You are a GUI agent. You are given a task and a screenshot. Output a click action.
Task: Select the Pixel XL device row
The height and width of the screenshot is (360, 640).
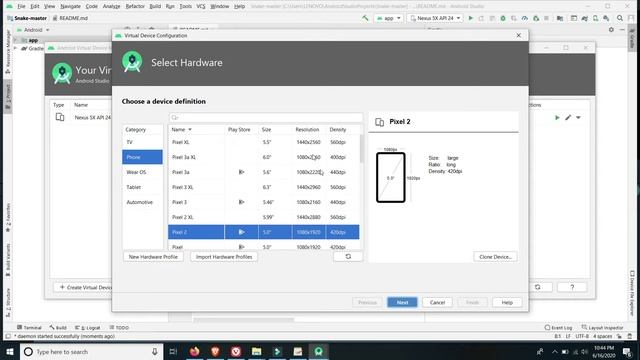264,142
